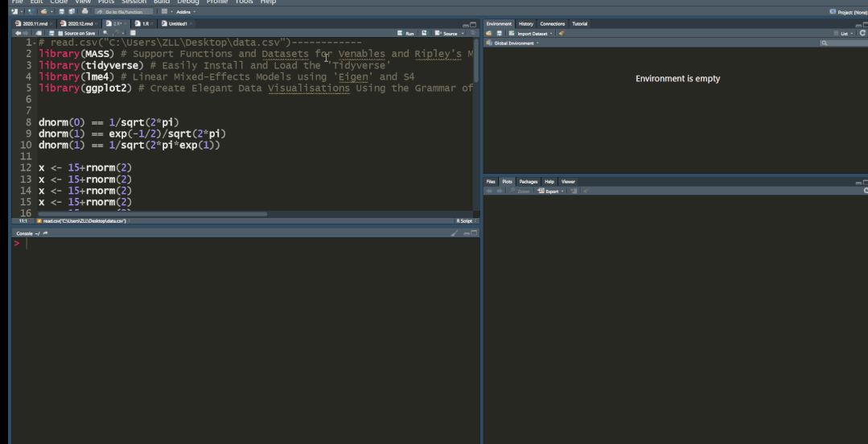Open the new file dropdown arrow
Image resolution: width=868 pixels, height=444 pixels.
[21, 11]
